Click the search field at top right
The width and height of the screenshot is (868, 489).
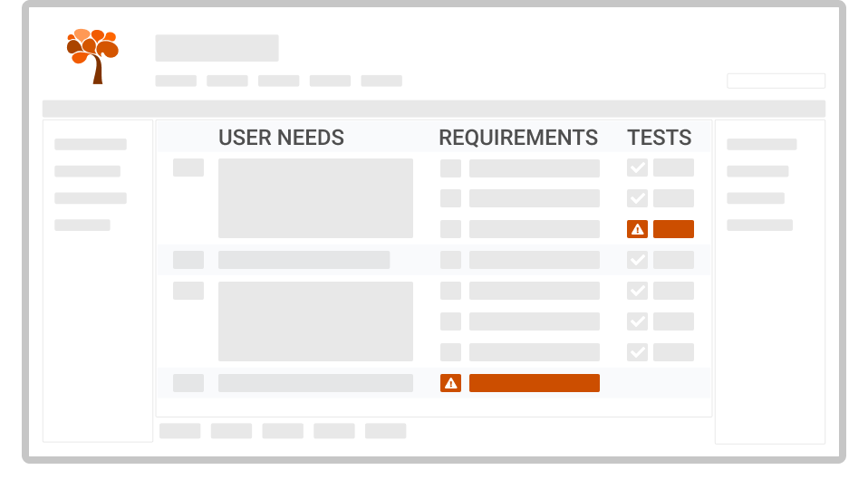[x=776, y=81]
